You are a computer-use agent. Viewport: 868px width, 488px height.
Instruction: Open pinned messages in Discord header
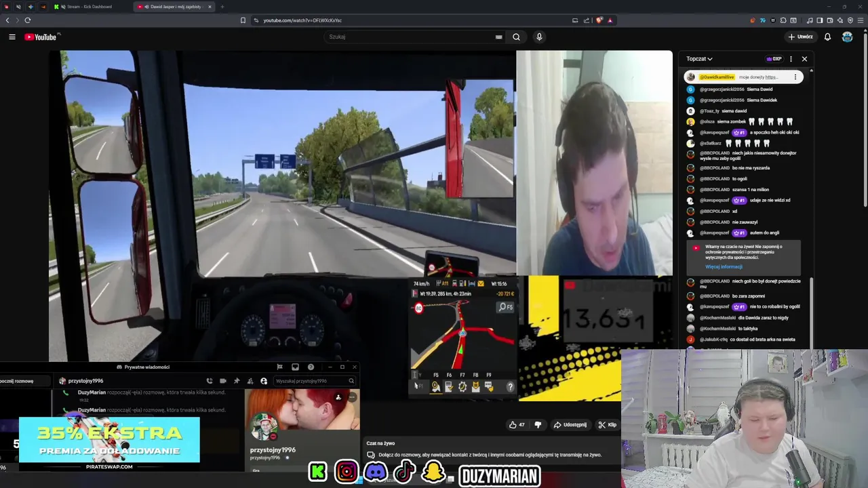(x=237, y=381)
